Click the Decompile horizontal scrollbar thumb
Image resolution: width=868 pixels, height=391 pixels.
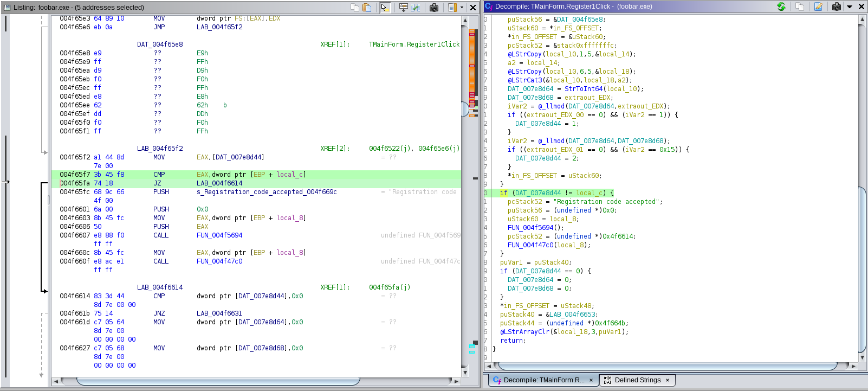click(668, 366)
